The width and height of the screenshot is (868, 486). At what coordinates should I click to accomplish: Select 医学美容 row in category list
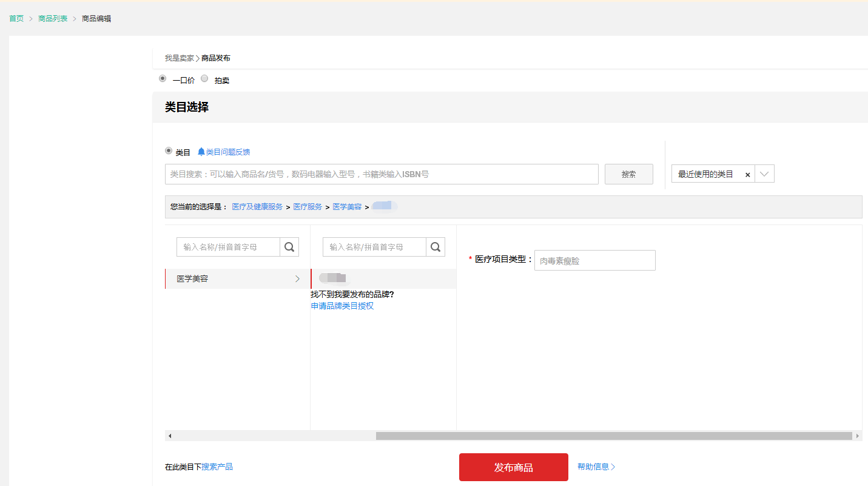pyautogui.click(x=237, y=279)
